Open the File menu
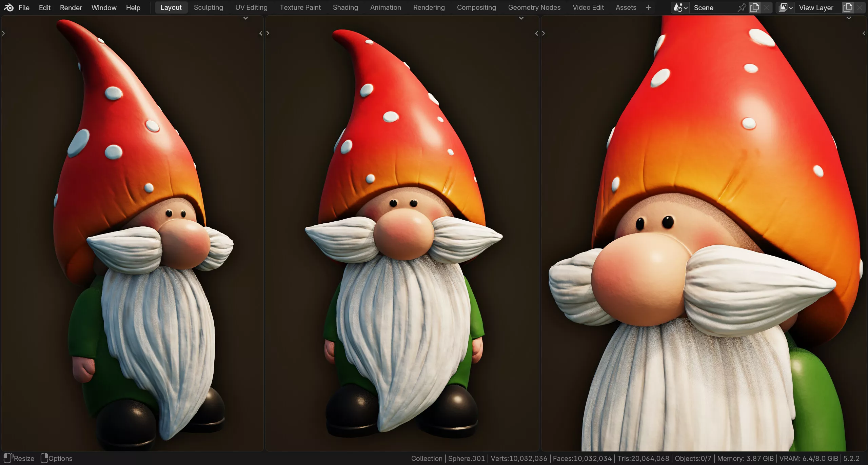This screenshot has width=868, height=465. click(24, 7)
